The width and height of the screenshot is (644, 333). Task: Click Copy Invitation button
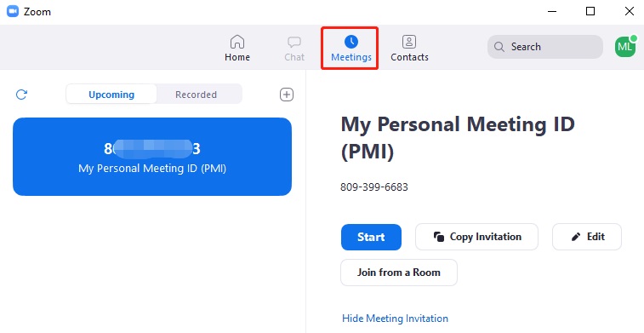click(476, 237)
